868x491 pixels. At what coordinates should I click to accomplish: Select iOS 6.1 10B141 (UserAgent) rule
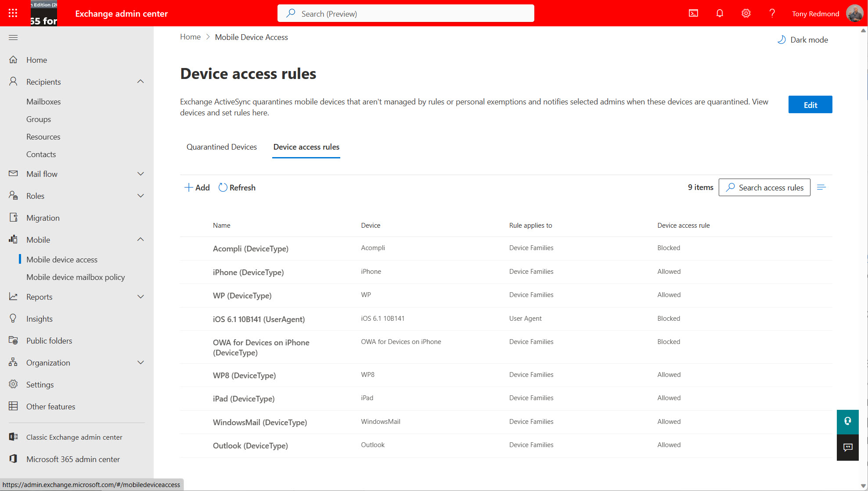506,319
